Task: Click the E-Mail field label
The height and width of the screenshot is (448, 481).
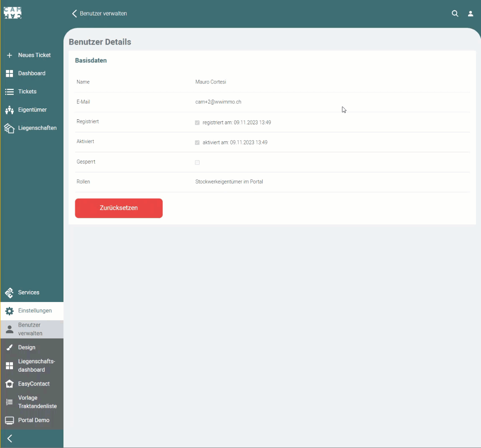Action: click(83, 102)
